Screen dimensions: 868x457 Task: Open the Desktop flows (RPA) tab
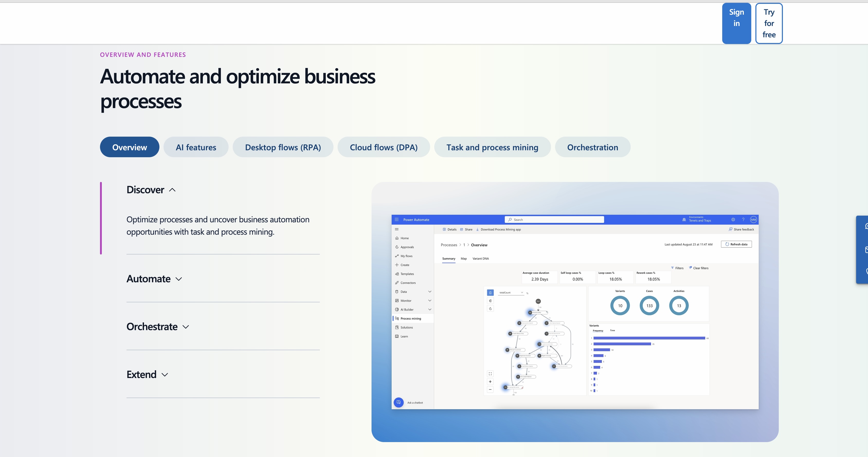click(283, 147)
